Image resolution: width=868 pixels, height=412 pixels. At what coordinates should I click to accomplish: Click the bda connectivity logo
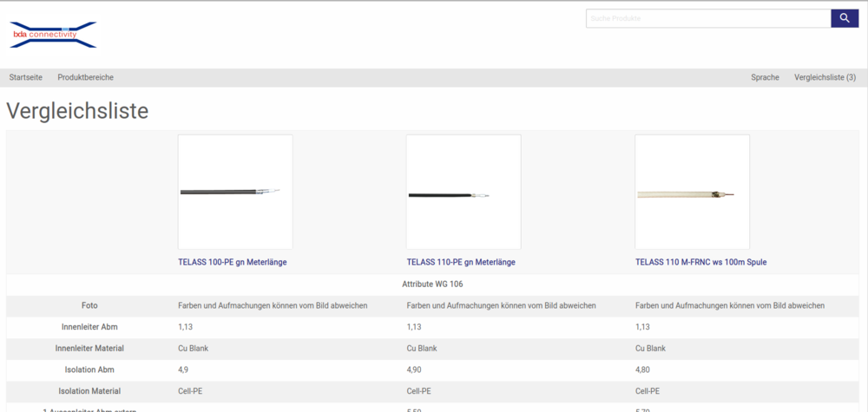coord(53,35)
